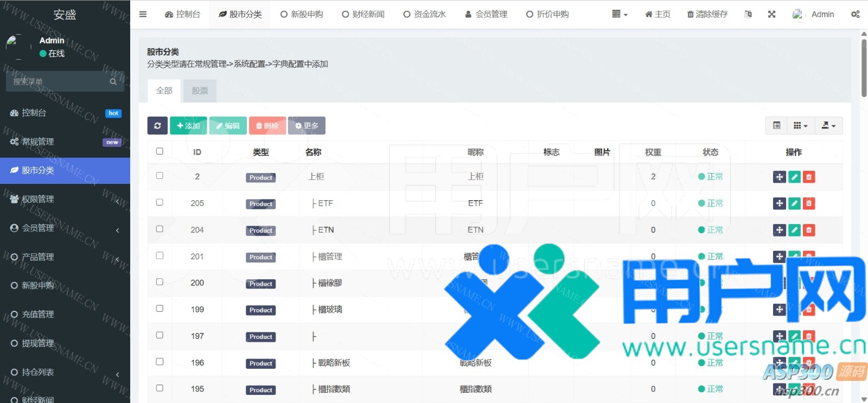This screenshot has width=868, height=403.
Task: Click the refresh table icon button
Action: point(157,126)
